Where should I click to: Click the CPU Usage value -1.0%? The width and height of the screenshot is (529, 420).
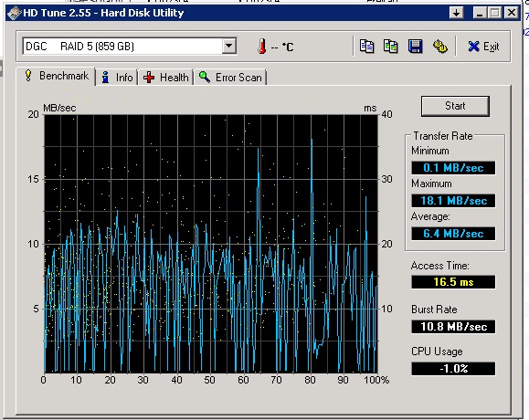click(453, 369)
